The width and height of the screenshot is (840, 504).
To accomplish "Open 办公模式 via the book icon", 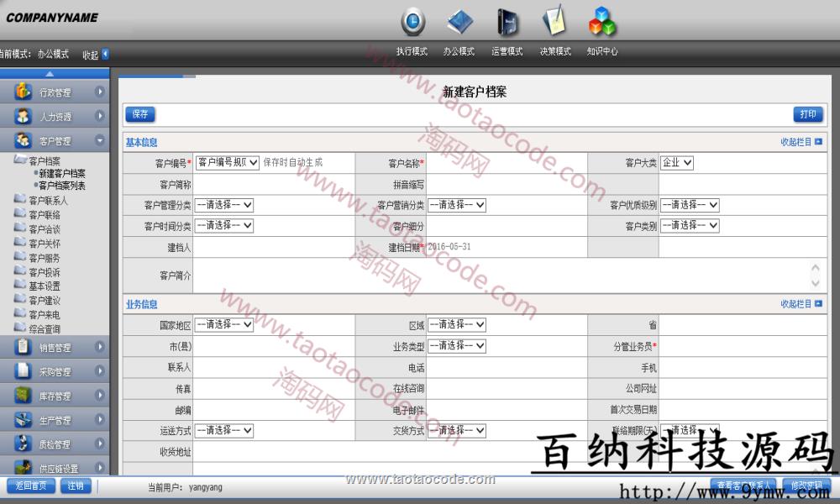I will pyautogui.click(x=459, y=22).
